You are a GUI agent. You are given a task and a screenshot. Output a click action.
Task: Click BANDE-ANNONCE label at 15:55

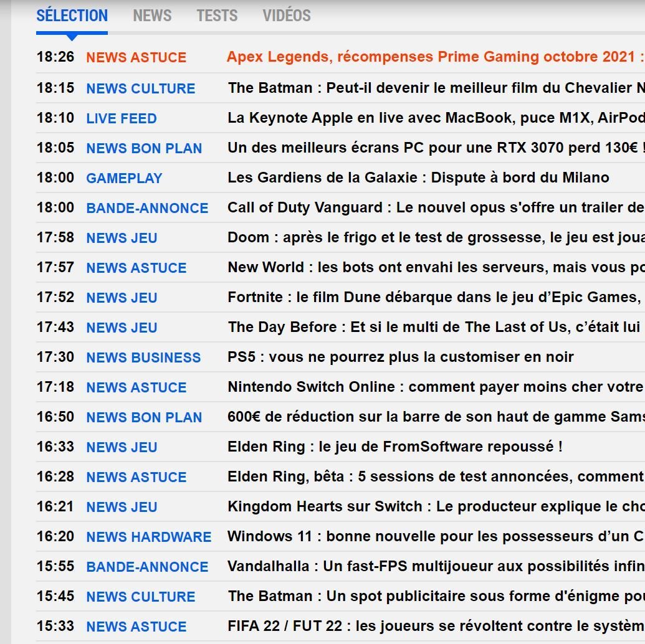click(147, 567)
